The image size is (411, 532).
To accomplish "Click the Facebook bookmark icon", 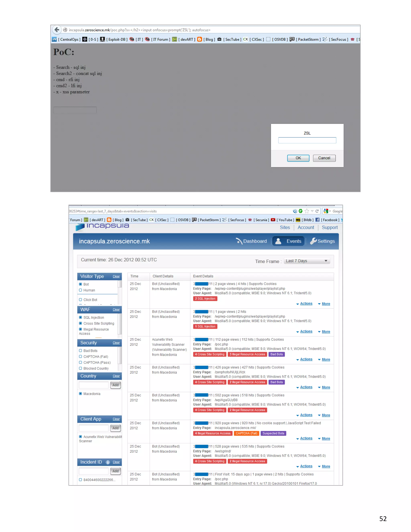I will pos(317,220).
